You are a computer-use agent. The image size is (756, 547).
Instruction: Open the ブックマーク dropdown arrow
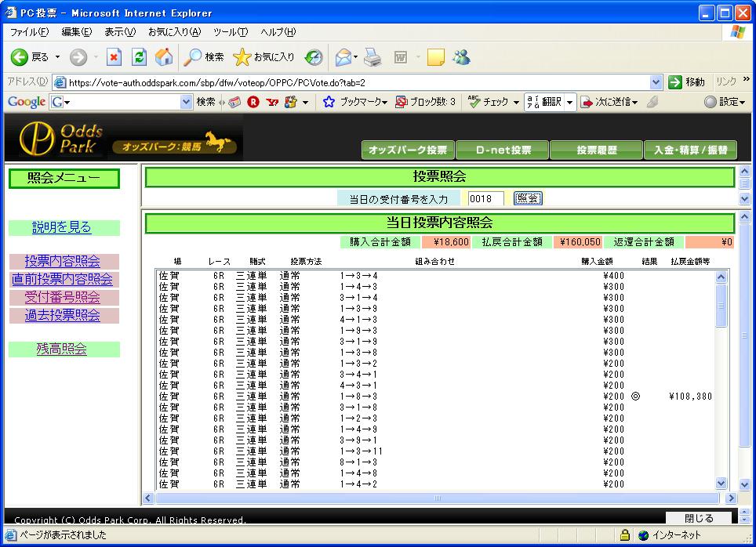[x=384, y=102]
